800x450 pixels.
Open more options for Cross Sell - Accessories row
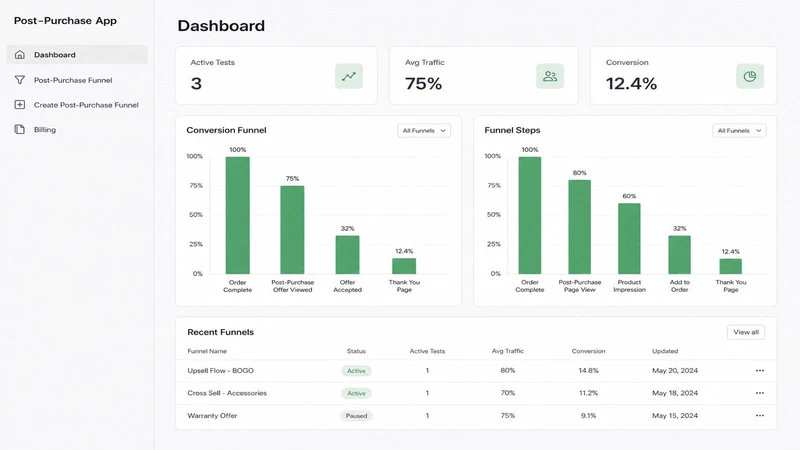pos(760,393)
